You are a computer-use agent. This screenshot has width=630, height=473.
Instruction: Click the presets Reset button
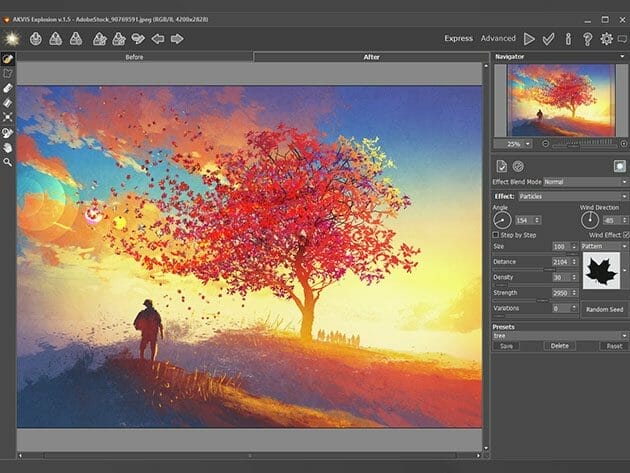(609, 345)
